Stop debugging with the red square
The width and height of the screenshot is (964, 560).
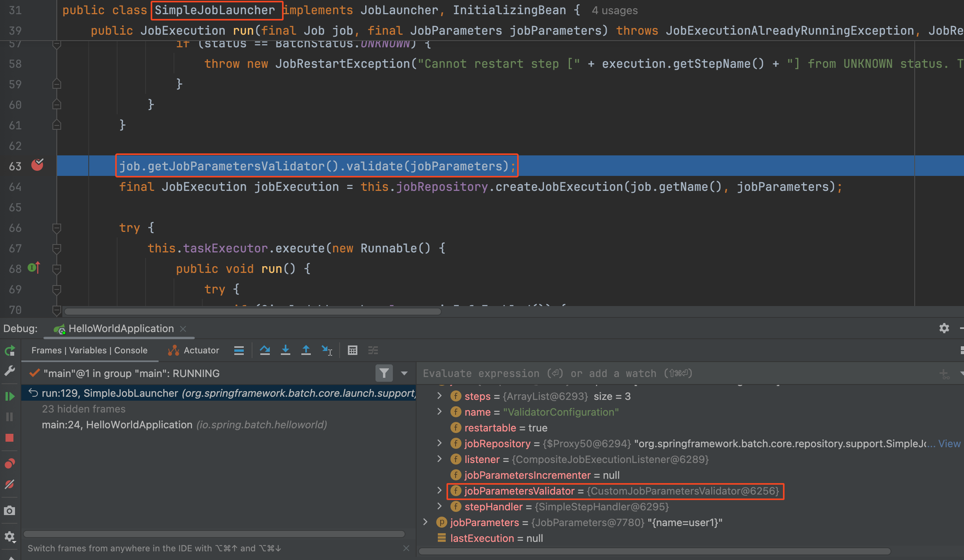[x=9, y=438]
